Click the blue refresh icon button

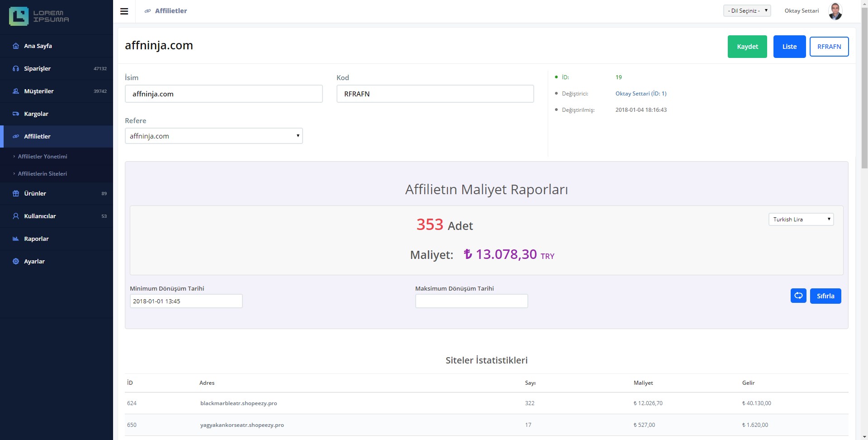coord(798,296)
